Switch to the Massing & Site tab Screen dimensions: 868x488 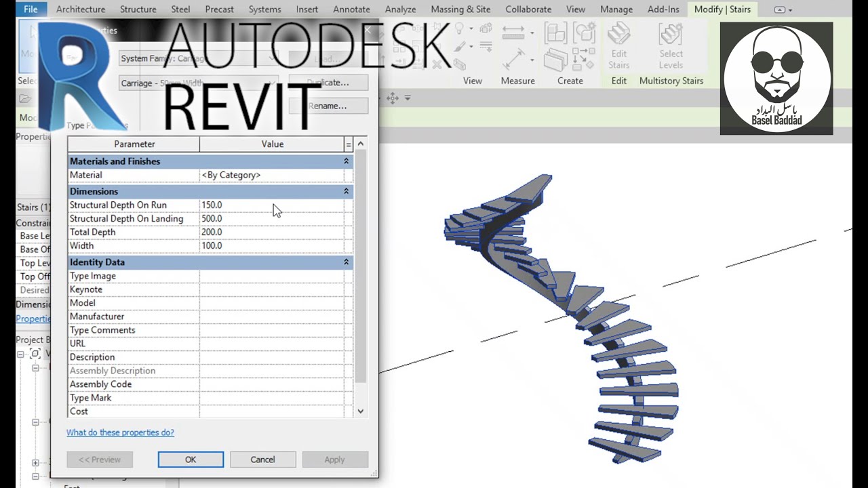[x=460, y=9]
